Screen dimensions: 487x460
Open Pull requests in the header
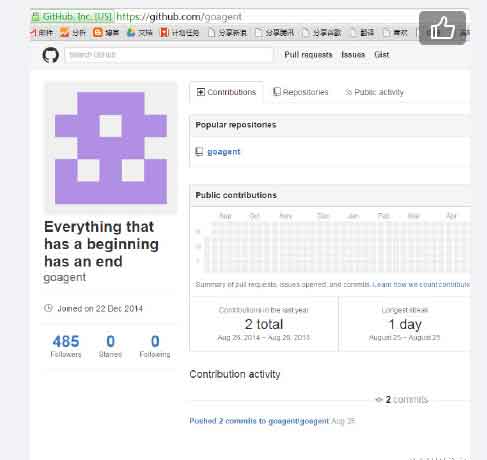point(308,55)
